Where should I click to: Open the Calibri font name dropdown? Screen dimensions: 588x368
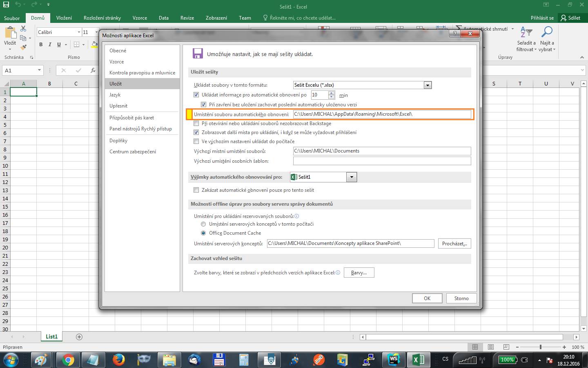pyautogui.click(x=79, y=32)
